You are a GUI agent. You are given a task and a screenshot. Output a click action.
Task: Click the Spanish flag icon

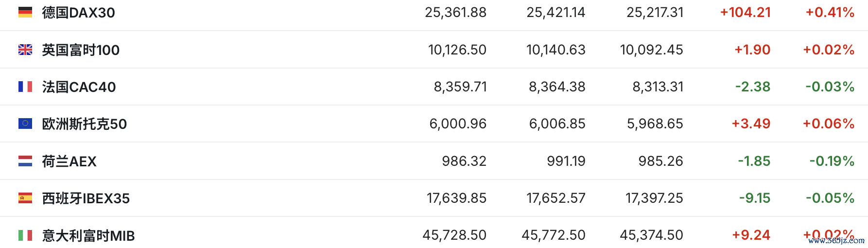(25, 198)
